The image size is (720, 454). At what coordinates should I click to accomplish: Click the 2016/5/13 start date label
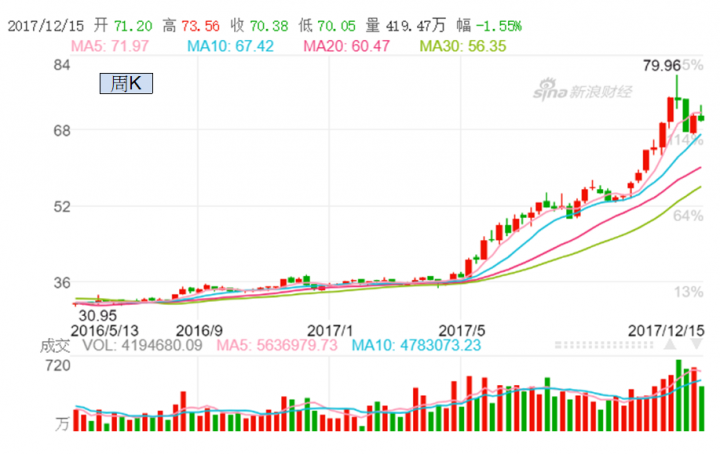tap(104, 331)
